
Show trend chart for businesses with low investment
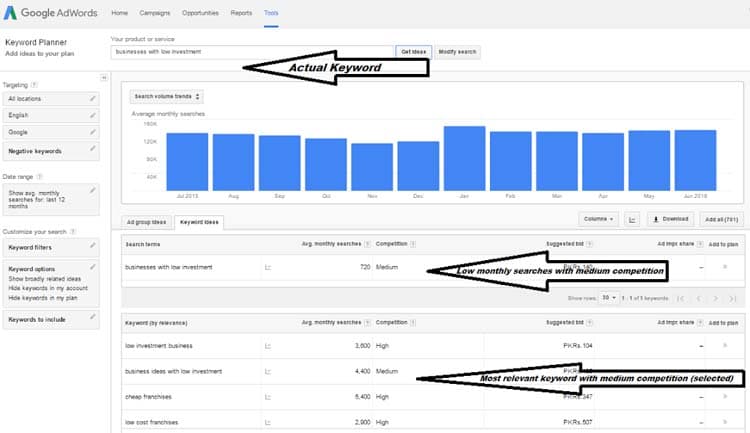(268, 267)
